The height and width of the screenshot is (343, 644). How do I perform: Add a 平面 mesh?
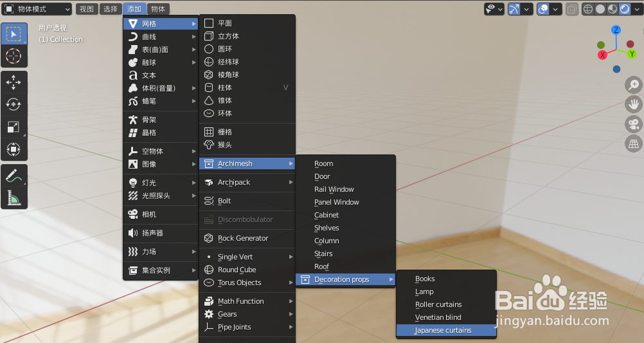click(247, 23)
